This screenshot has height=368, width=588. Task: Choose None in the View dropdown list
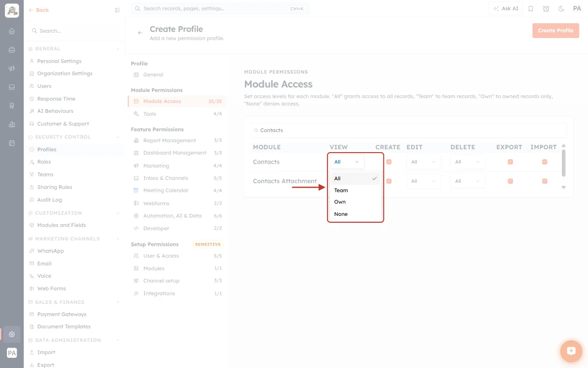coord(355,214)
